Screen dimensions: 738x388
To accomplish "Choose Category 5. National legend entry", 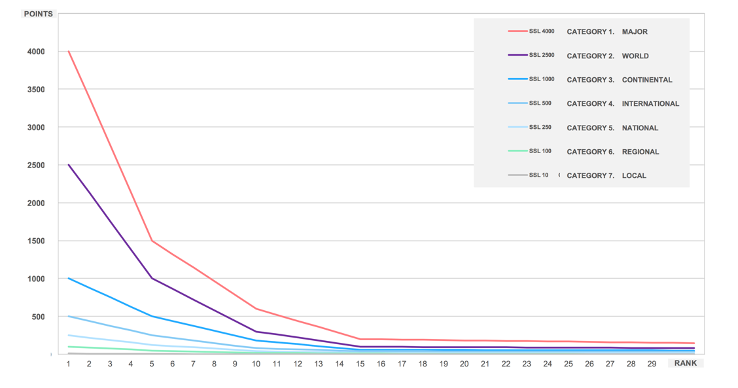I will click(612, 128).
